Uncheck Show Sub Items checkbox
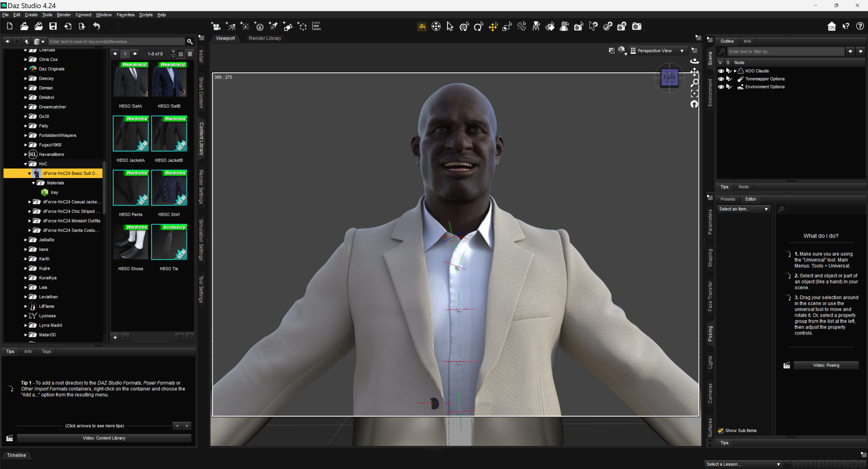This screenshot has width=868, height=469. [x=720, y=431]
